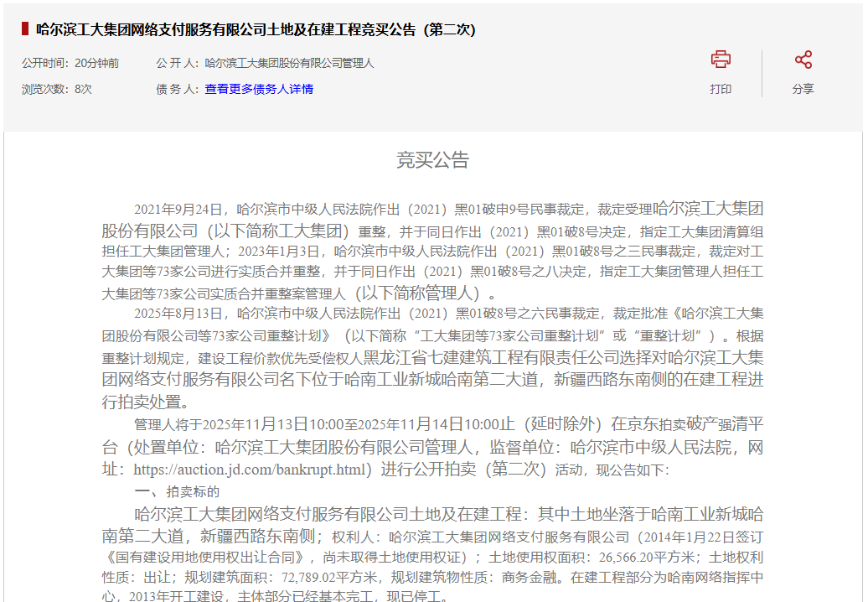Click the auction URL https://auction.jd.com/bankrupt.html
Screen dimensions: 868x602
tap(250, 470)
